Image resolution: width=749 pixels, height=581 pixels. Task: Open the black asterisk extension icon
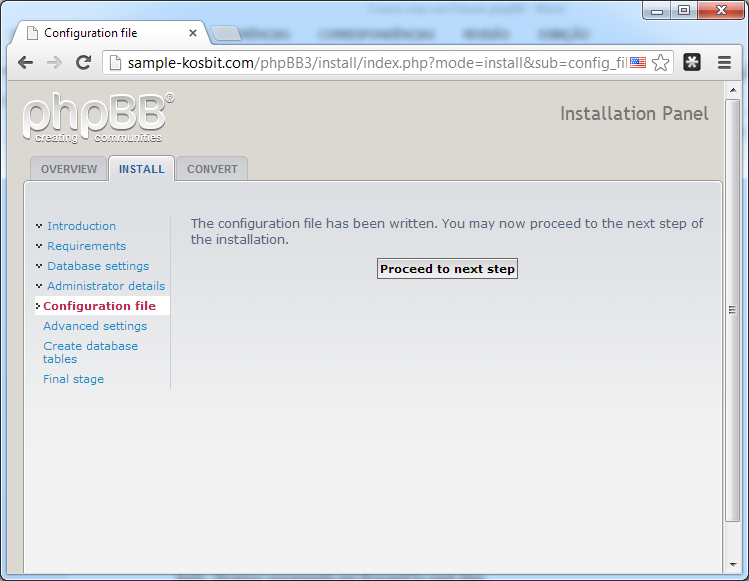(692, 62)
